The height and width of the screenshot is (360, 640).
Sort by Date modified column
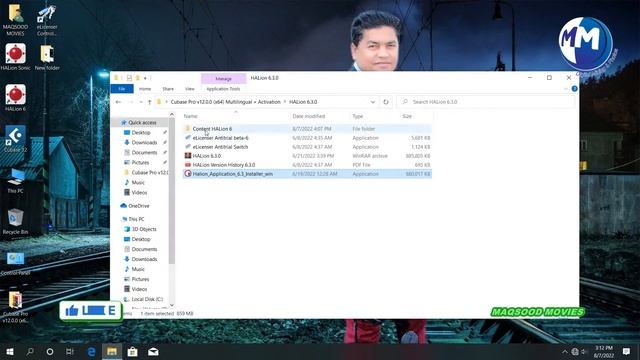coord(309,116)
